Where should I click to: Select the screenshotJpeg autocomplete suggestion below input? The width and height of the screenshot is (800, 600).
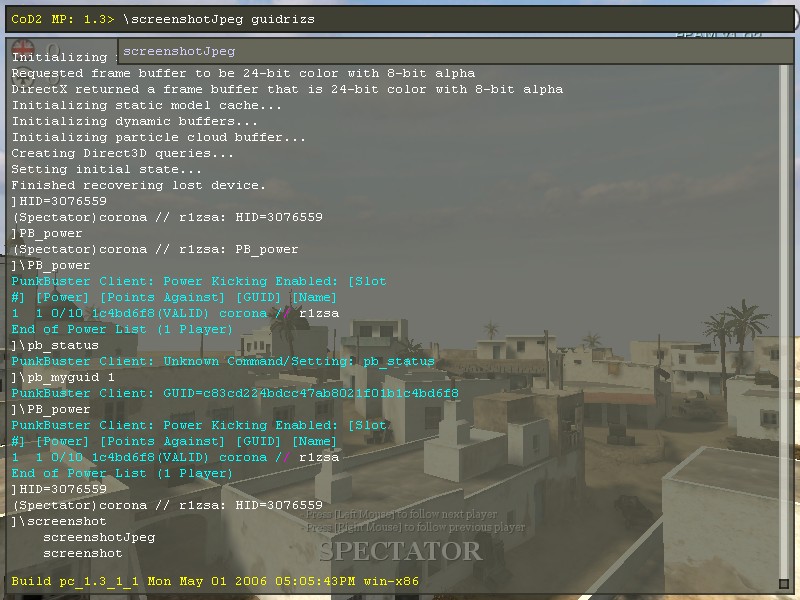pyautogui.click(x=180, y=51)
